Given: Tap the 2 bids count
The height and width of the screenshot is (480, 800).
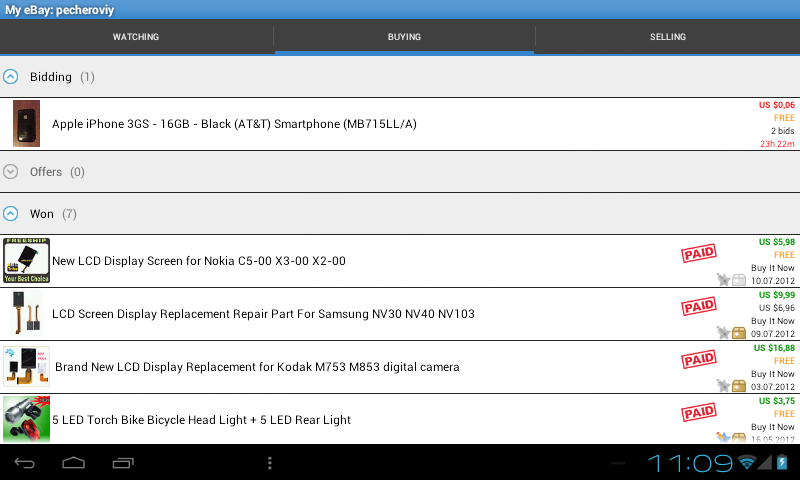Looking at the screenshot, I should click(x=782, y=131).
